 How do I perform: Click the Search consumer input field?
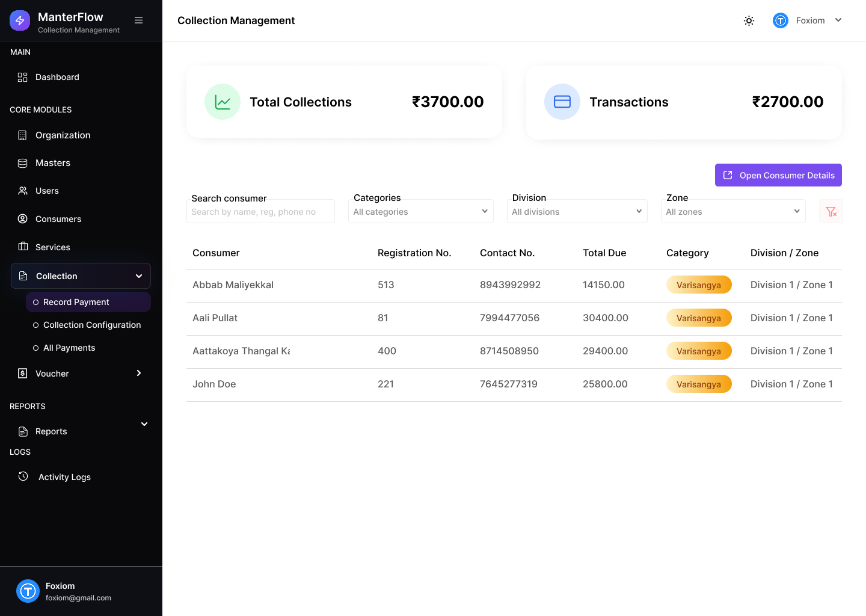pos(260,212)
